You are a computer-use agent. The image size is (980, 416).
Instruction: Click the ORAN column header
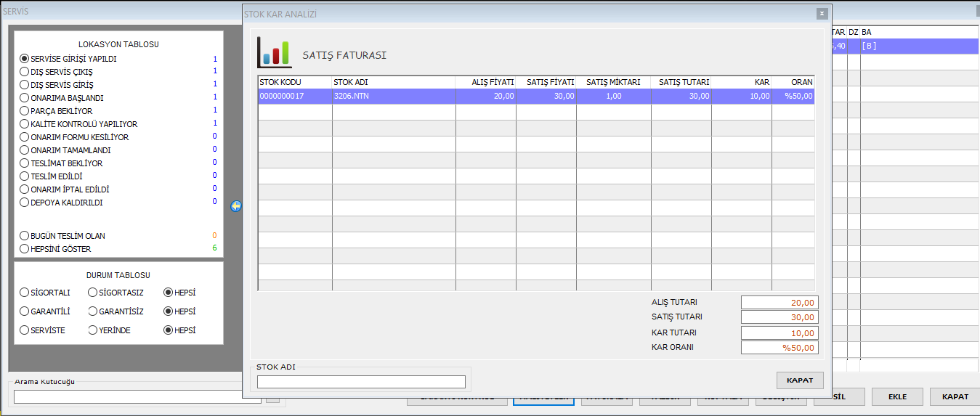click(x=793, y=82)
